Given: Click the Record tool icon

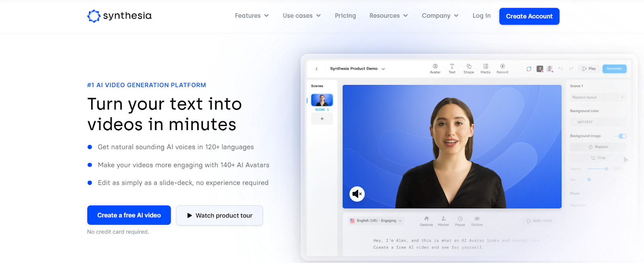Looking at the screenshot, I should [502, 66].
